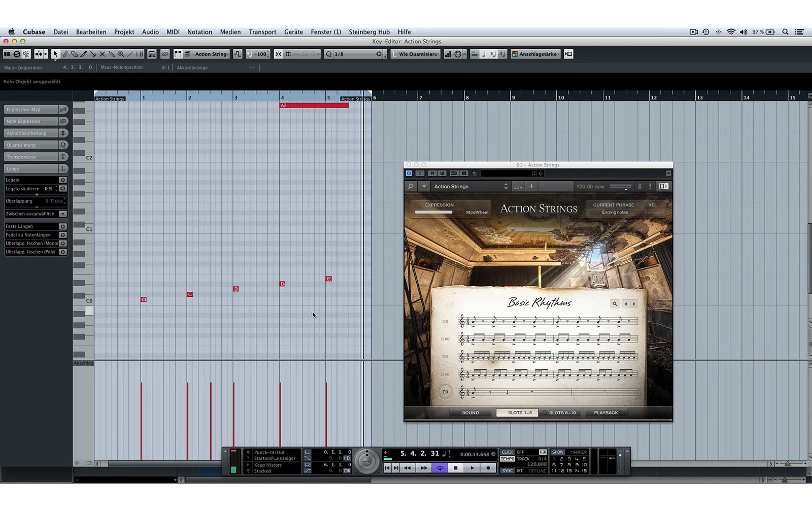Open the Geräte menu
Viewport: 812px width, 511px height.
[x=293, y=31]
